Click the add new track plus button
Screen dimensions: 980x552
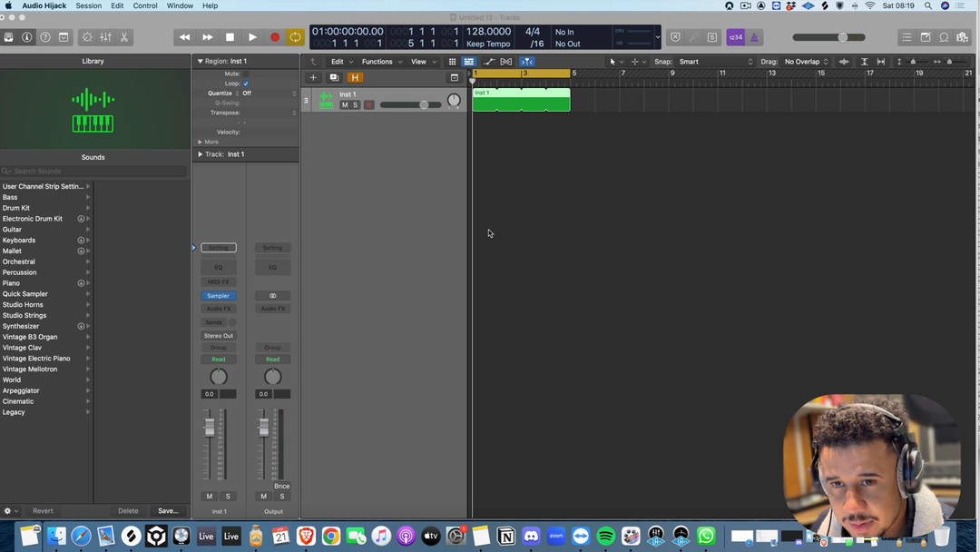313,78
